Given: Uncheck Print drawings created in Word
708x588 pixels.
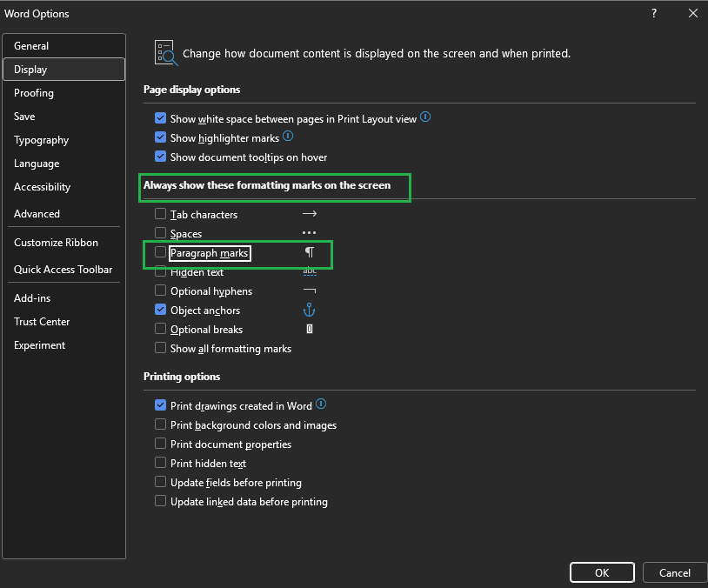Looking at the screenshot, I should (x=160, y=405).
